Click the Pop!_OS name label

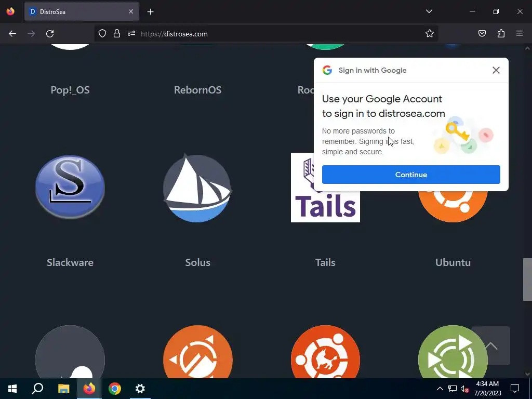(x=70, y=90)
